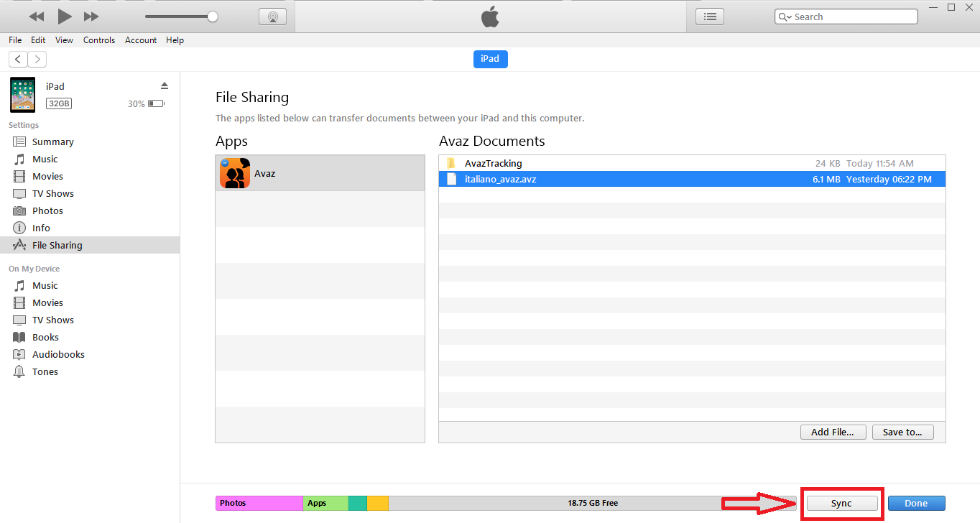Select Movies under Settings
Viewport: 980px width, 523px height.
(90, 176)
